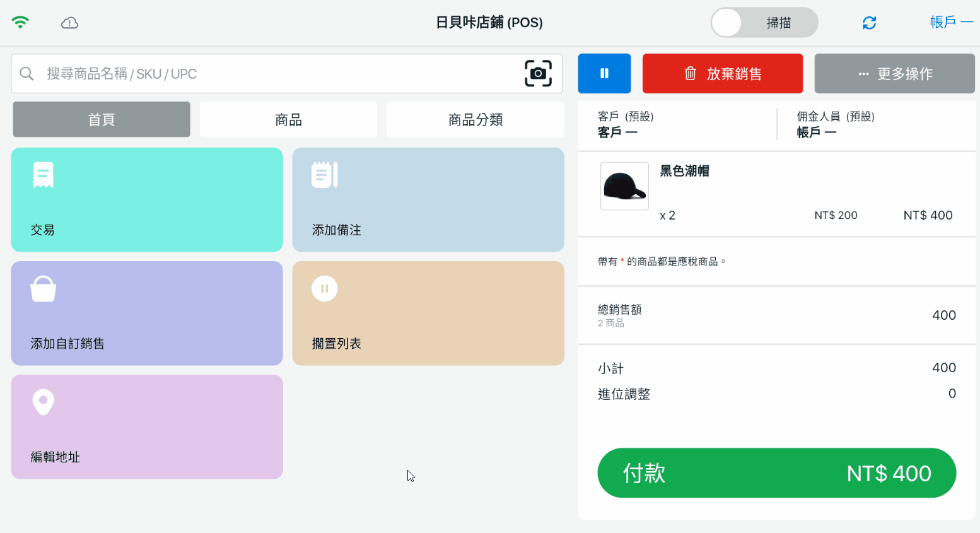
Task: Switch to the 商品分類 tab
Action: [475, 119]
